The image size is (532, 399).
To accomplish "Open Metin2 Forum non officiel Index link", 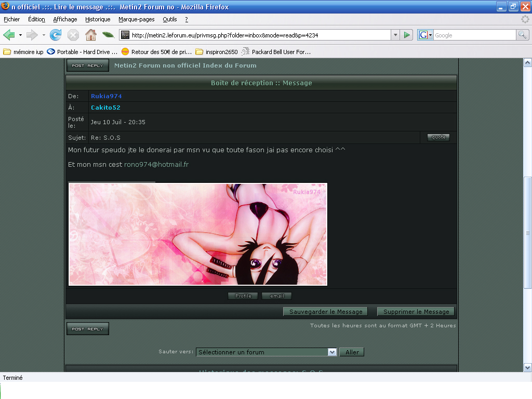I will [185, 65].
